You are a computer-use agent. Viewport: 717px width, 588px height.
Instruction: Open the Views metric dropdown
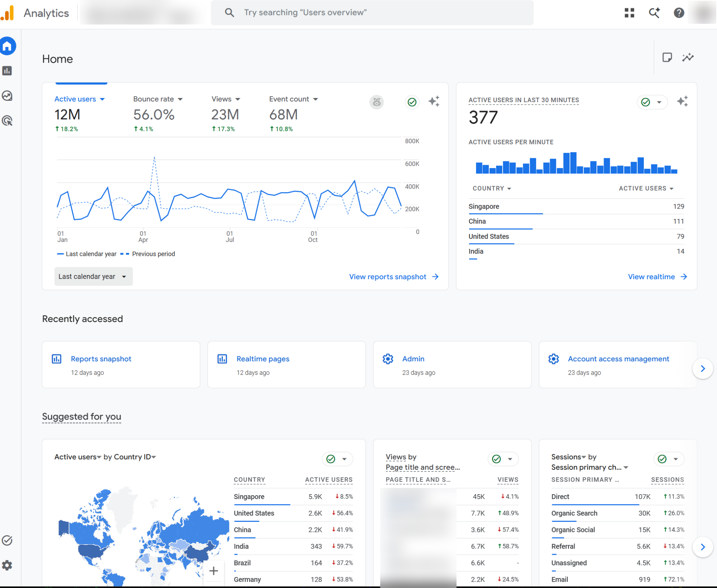click(x=226, y=99)
